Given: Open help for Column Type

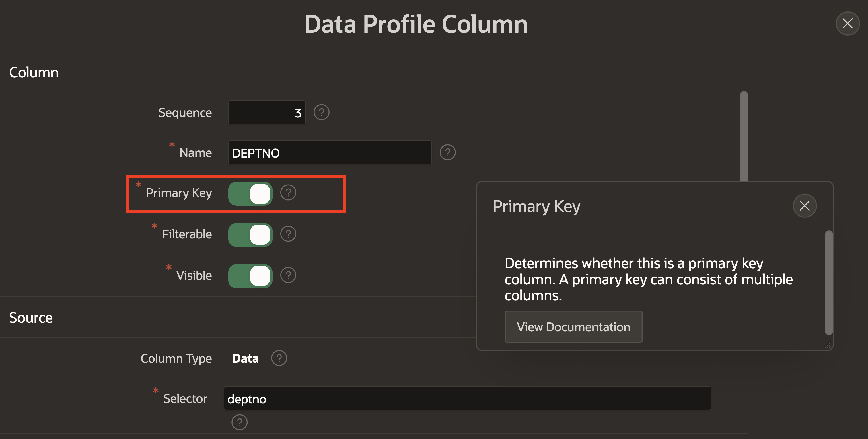Looking at the screenshot, I should (279, 358).
